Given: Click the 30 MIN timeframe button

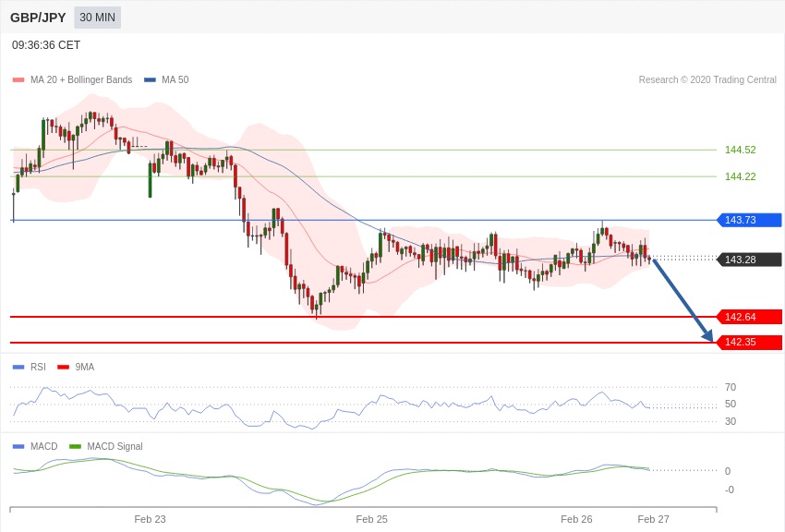Looking at the screenshot, I should coord(97,18).
